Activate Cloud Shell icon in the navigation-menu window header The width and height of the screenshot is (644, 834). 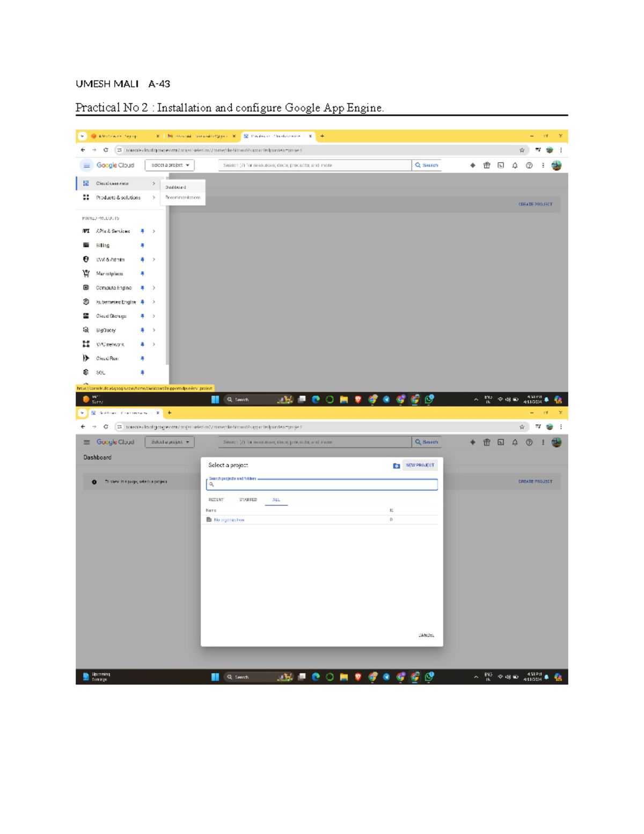(x=501, y=165)
